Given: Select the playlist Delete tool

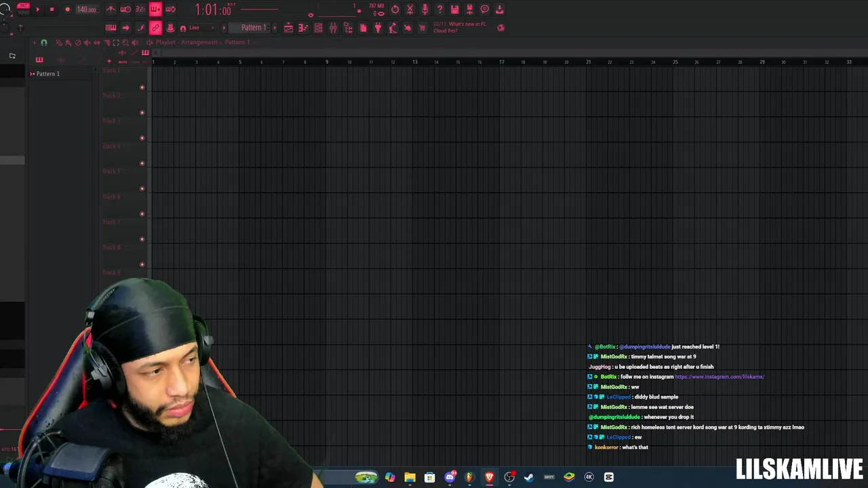Looking at the screenshot, I should 78,43.
